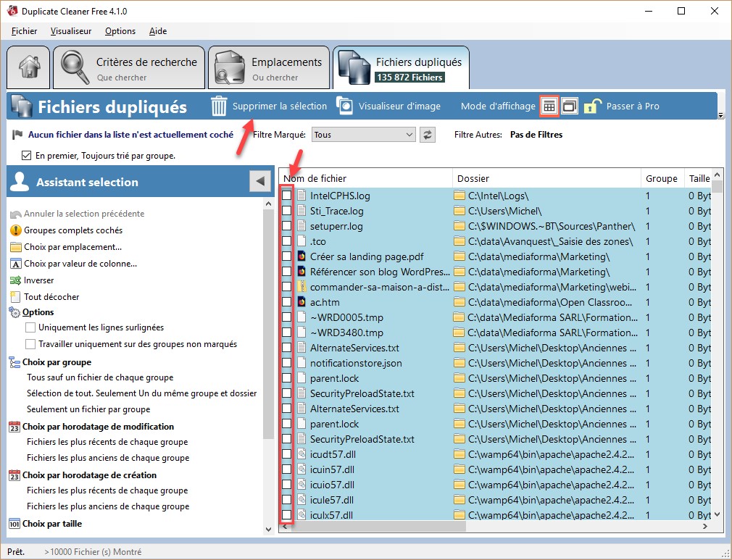This screenshot has width=732, height=560.
Task: Click Inverser selection icon in assistant
Action: click(x=16, y=280)
